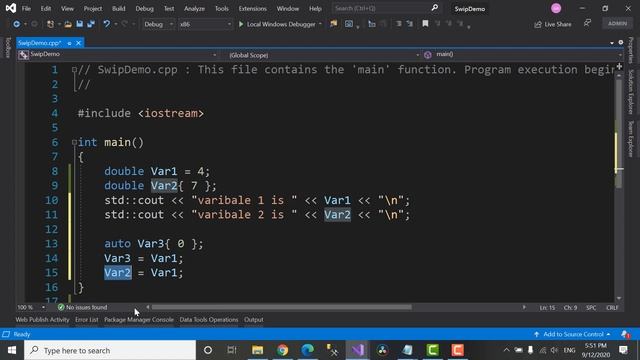Click the Open File folder icon

coord(68,24)
